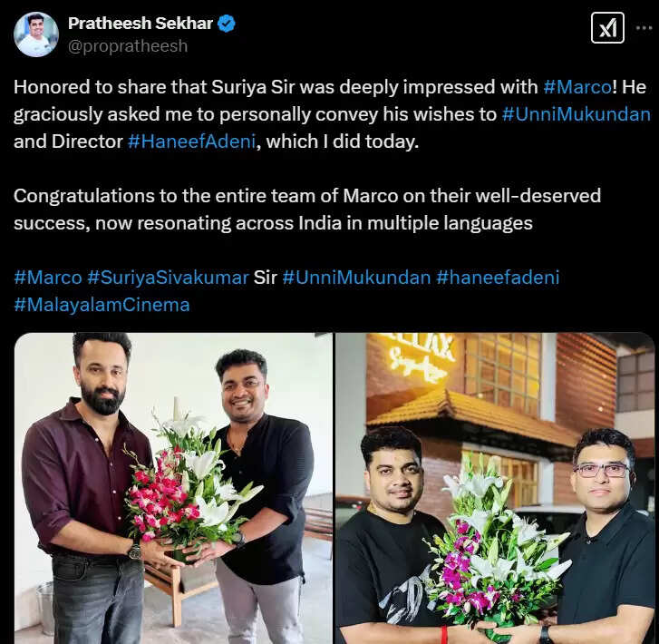659x644 pixels.
Task: Click the #Marco hashtag before #SuriyaSivakumar
Action: [x=48, y=278]
